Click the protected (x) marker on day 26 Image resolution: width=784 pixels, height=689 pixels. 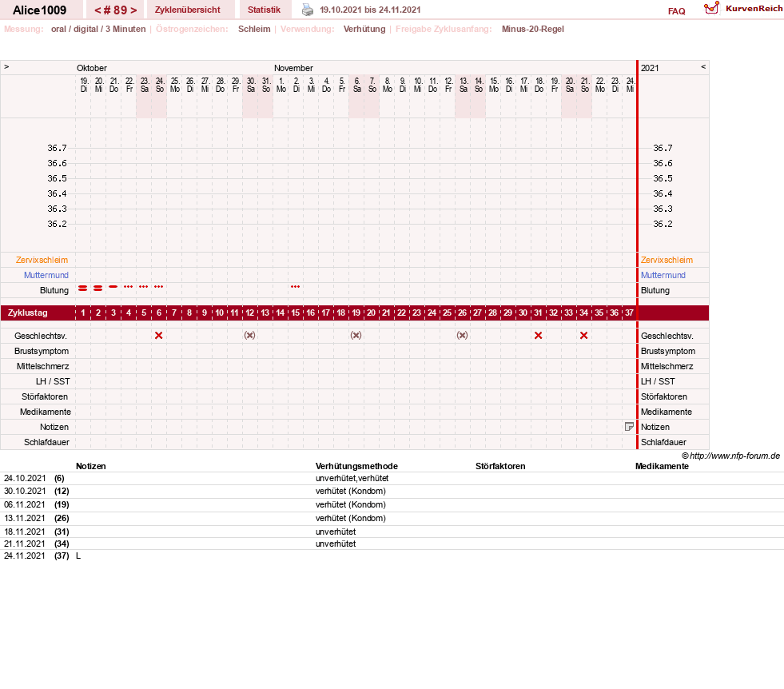click(x=463, y=336)
